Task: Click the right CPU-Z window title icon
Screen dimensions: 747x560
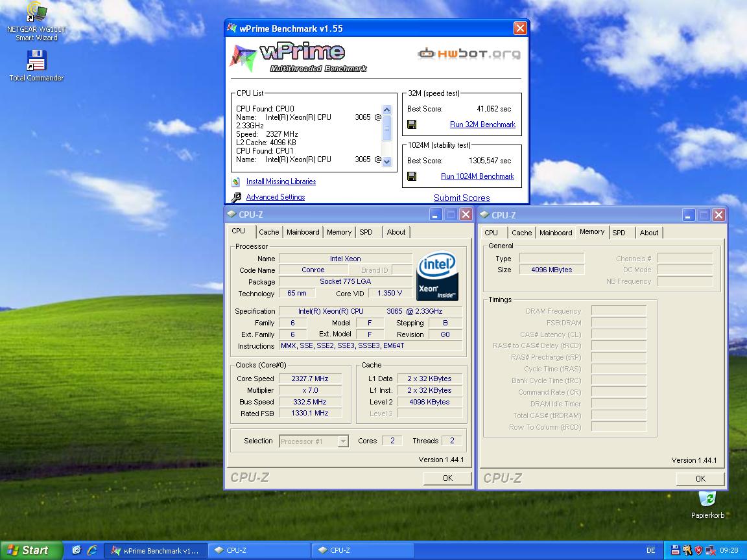Action: 484,215
